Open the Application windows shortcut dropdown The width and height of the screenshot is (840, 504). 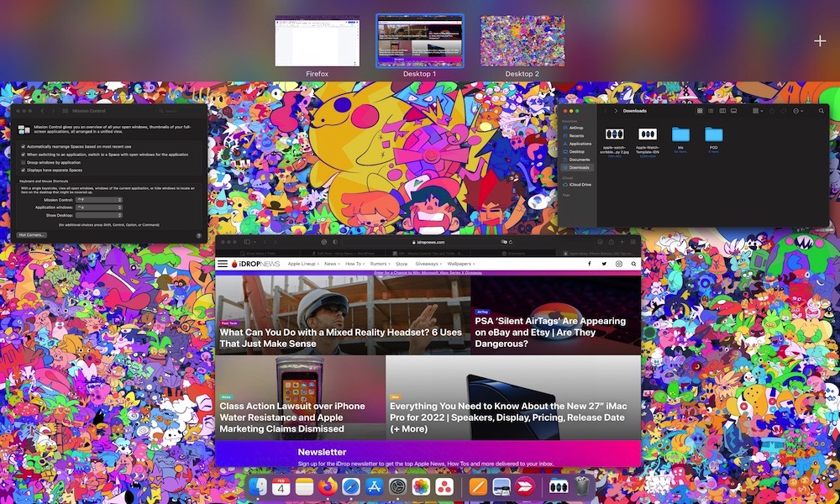click(x=99, y=207)
